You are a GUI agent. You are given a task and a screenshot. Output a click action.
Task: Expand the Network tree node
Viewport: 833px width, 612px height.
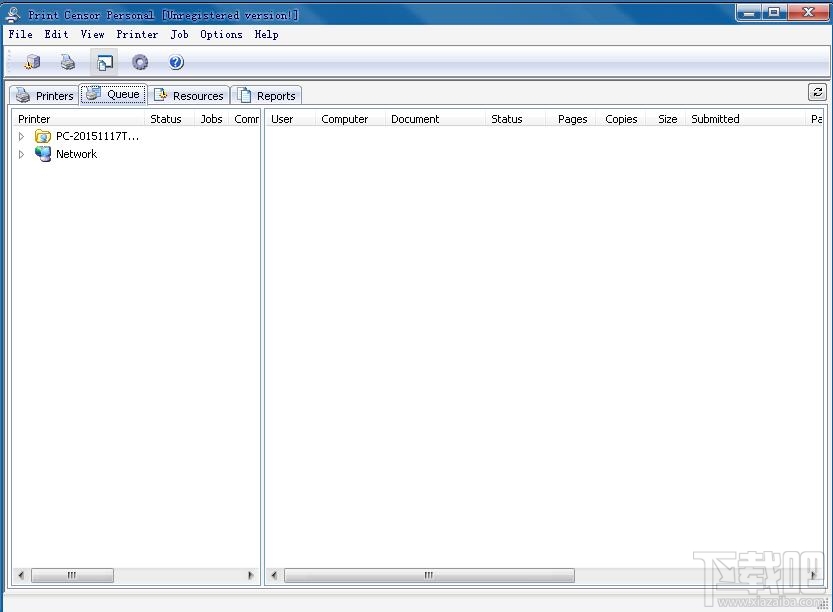tap(21, 155)
